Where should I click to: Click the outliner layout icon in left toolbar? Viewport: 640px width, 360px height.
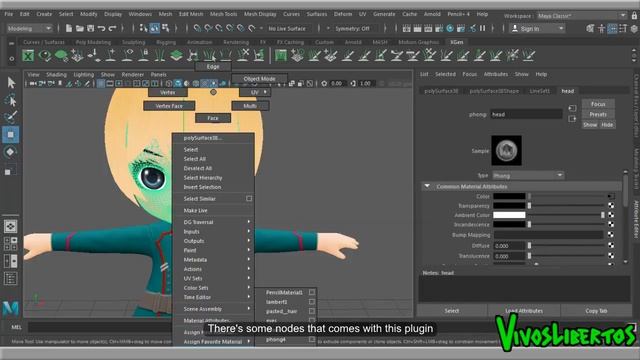pyautogui.click(x=10, y=279)
